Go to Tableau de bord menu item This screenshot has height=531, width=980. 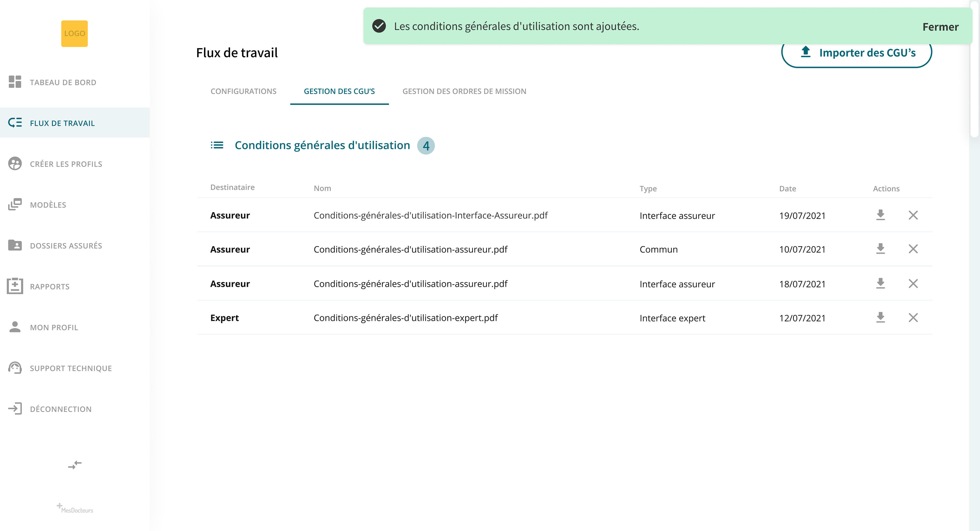(x=63, y=83)
